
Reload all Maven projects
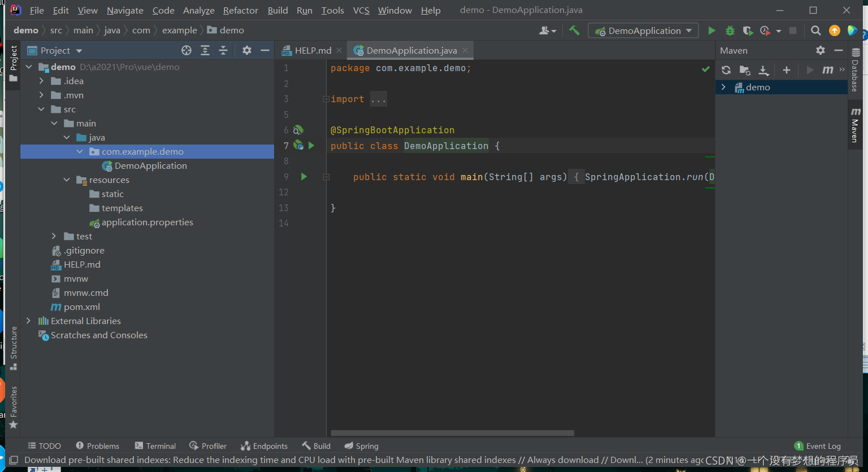(726, 70)
